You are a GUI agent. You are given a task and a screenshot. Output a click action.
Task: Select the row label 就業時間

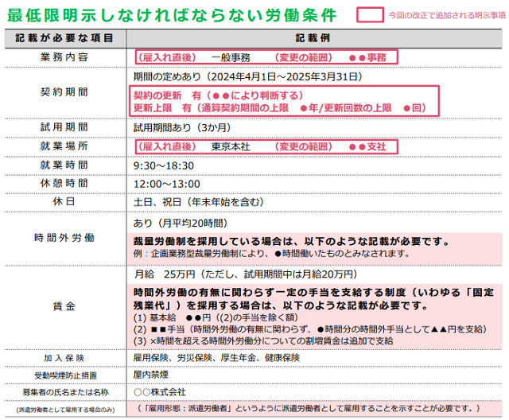64,165
